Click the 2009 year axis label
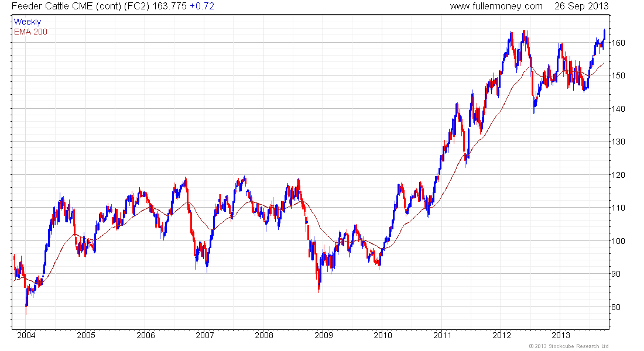The image size is (644, 351). pyautogui.click(x=324, y=335)
